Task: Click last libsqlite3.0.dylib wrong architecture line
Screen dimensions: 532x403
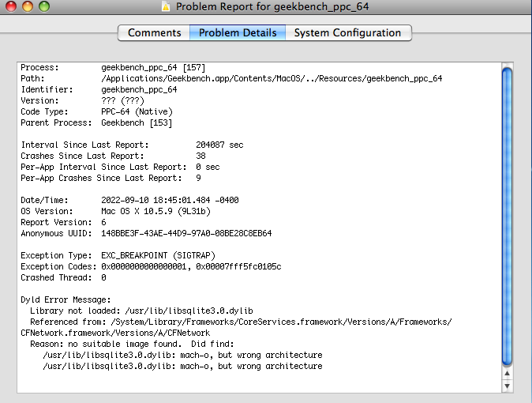Action: pos(182,366)
